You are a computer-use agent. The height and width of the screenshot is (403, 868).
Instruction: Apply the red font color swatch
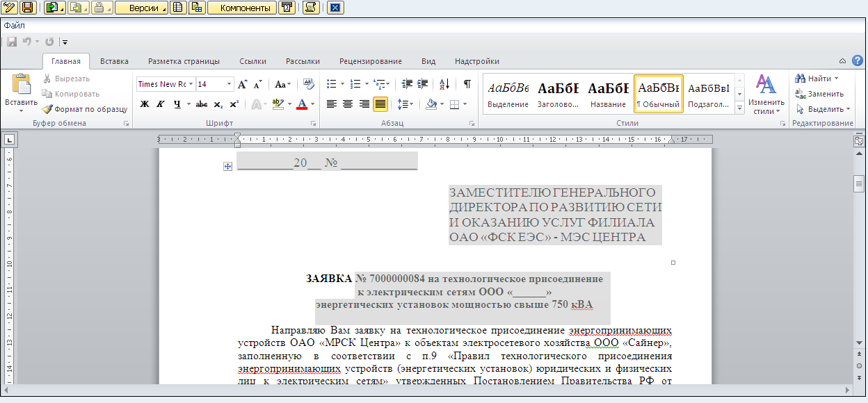(301, 104)
